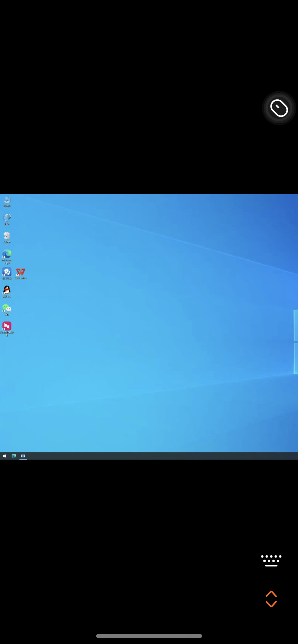Select the Microsoft Edge desktop shortcut
Screen dimensions: 298x644
7,255
